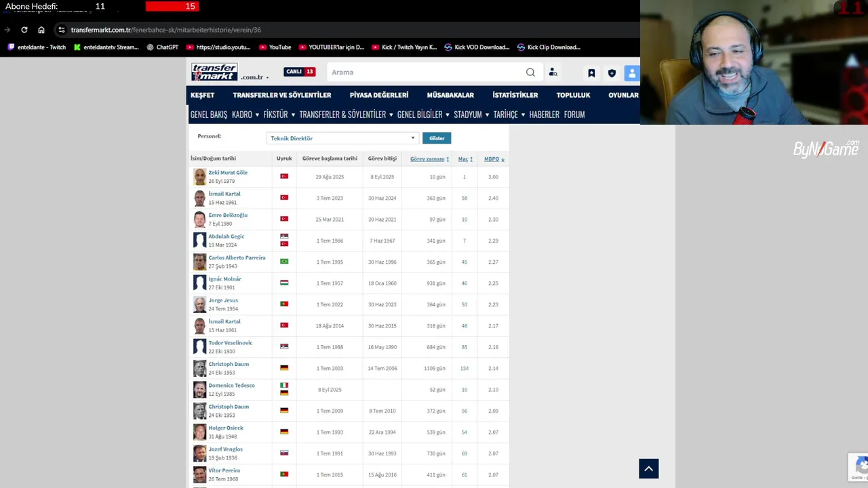
Task: Click the search magnifier icon
Action: [x=530, y=73]
